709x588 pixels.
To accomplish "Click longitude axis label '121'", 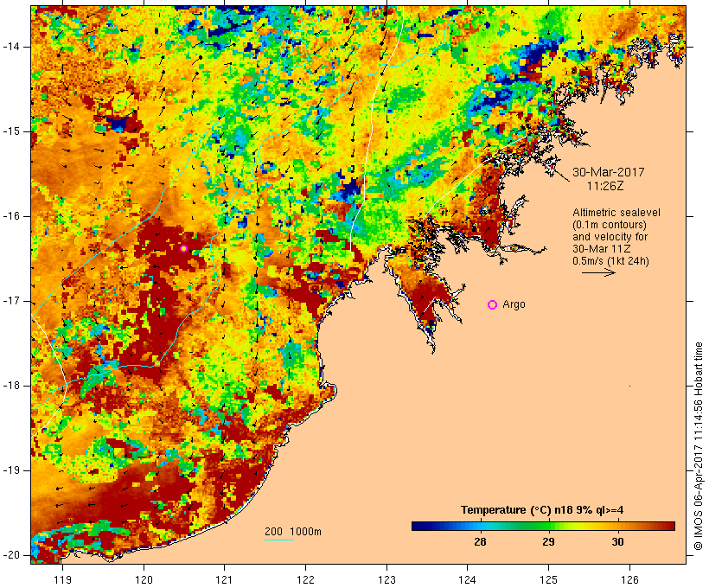I will pos(224,580).
